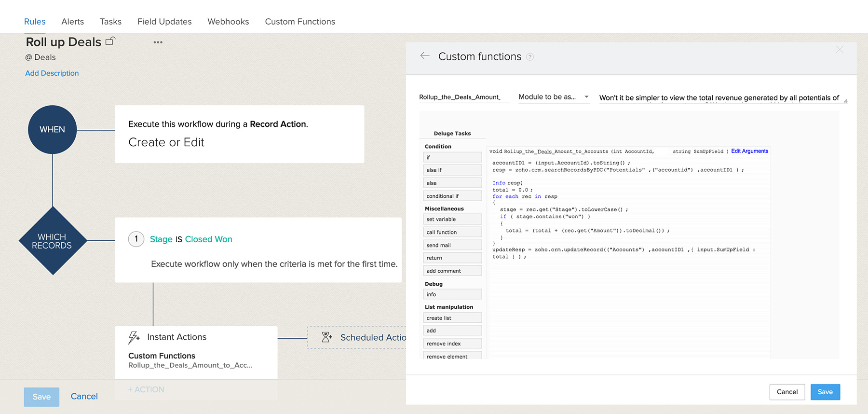Image resolution: width=868 pixels, height=414 pixels.
Task: Click the Scheduled Actions hourglass icon
Action: pyautogui.click(x=326, y=337)
